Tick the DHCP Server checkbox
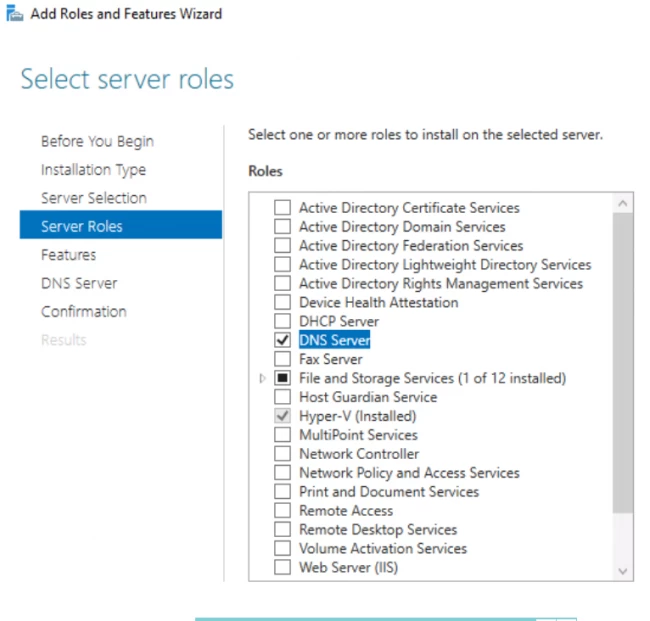 tap(282, 321)
